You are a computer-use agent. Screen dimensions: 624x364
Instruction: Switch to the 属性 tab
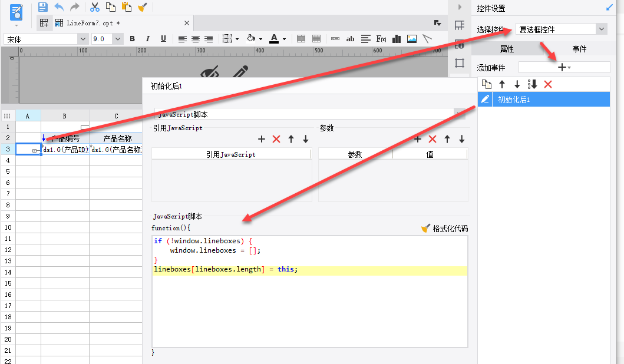(x=507, y=49)
